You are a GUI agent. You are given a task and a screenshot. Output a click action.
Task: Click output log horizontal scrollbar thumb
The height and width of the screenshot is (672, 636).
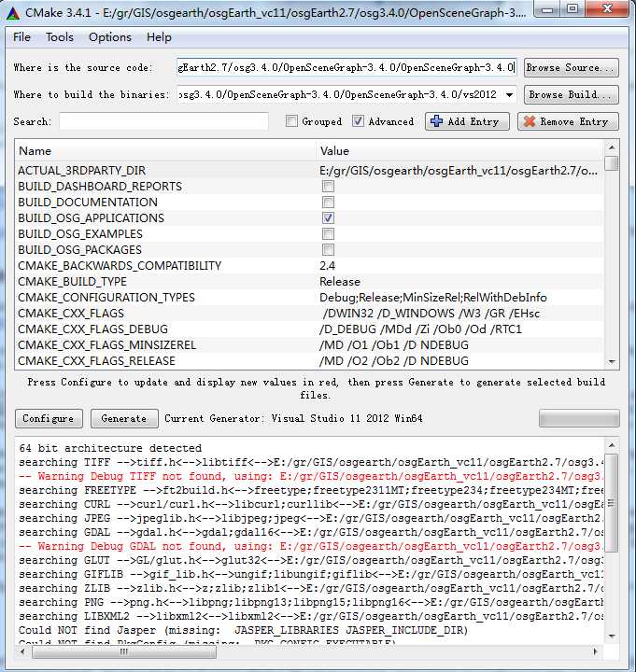click(x=124, y=651)
